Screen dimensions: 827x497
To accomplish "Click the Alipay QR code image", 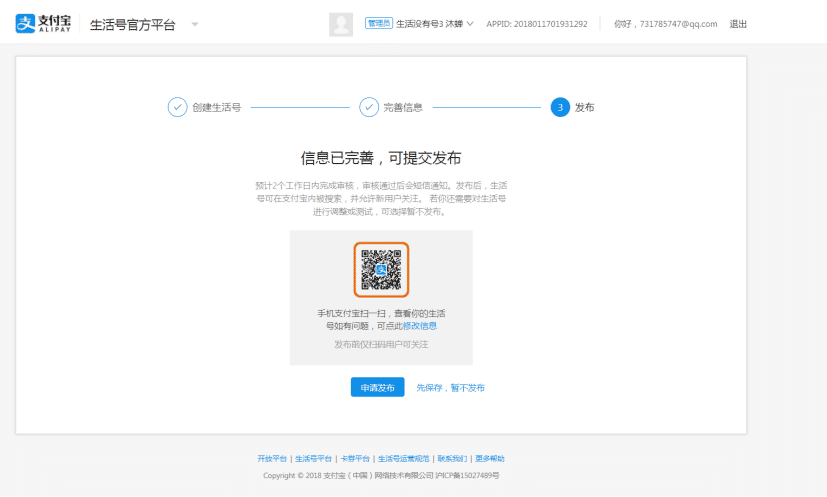I will pos(381,270).
